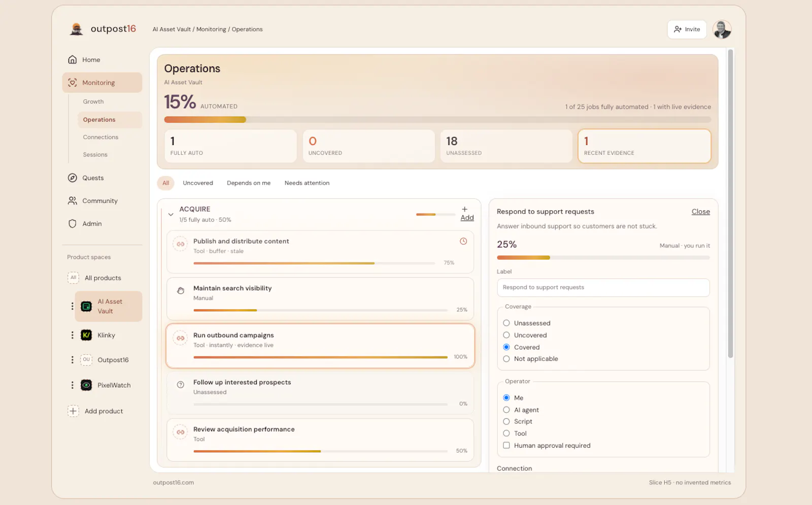Enable Human approval required checkbox
Screen dimensions: 812x505
point(506,445)
